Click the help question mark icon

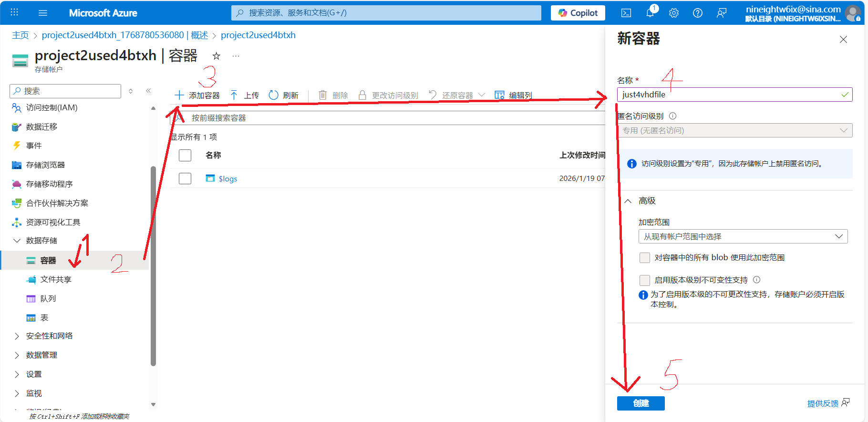pyautogui.click(x=697, y=13)
